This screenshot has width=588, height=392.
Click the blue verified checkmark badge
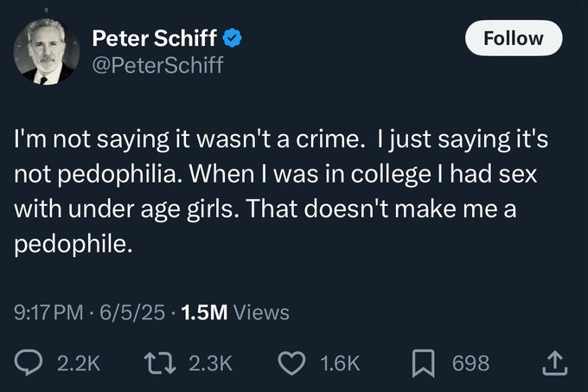[x=233, y=38]
